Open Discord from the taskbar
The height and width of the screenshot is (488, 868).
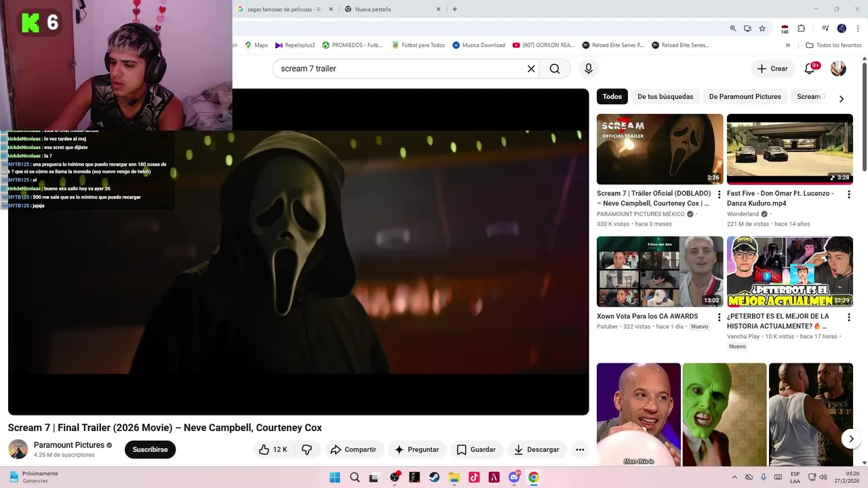(514, 477)
